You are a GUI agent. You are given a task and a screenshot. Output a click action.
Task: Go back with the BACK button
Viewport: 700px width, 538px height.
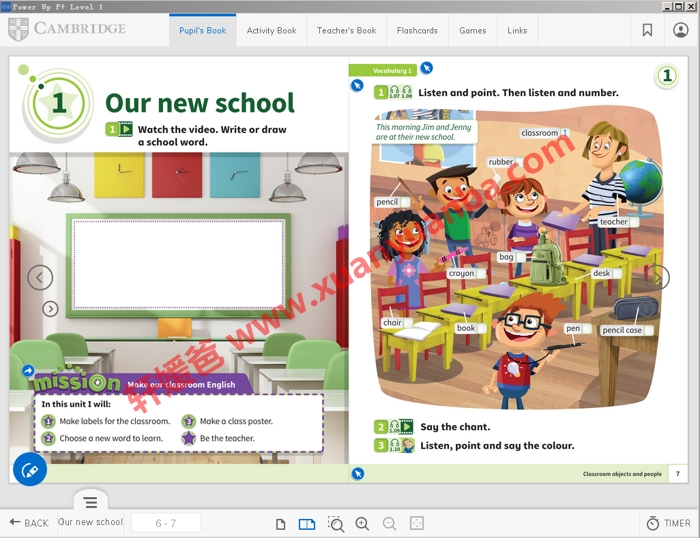coord(29,523)
